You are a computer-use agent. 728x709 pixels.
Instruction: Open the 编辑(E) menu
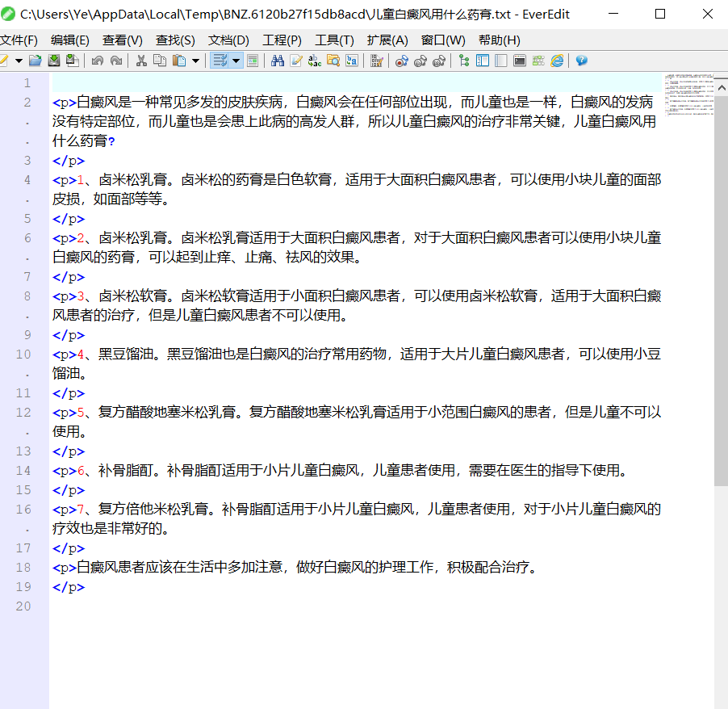pyautogui.click(x=70, y=40)
